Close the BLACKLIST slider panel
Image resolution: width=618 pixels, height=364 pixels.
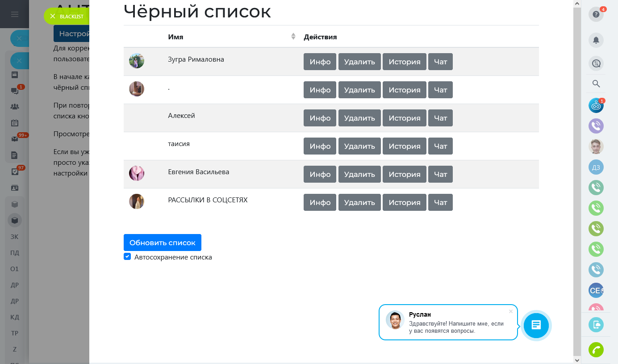(53, 17)
